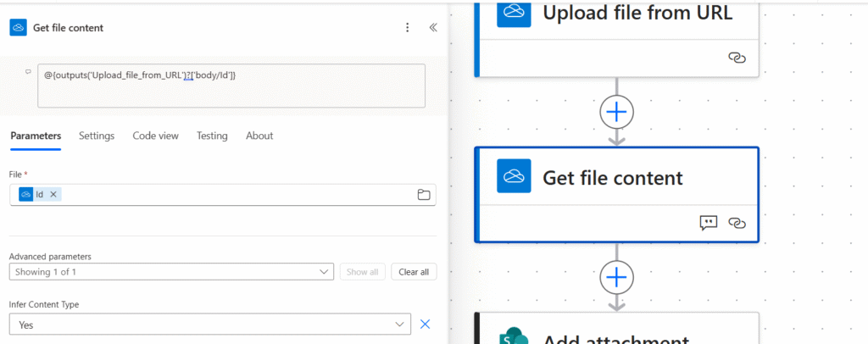Screen dimensions: 868x344
Task: Click the OneDrive icon in panel header
Action: click(19, 28)
